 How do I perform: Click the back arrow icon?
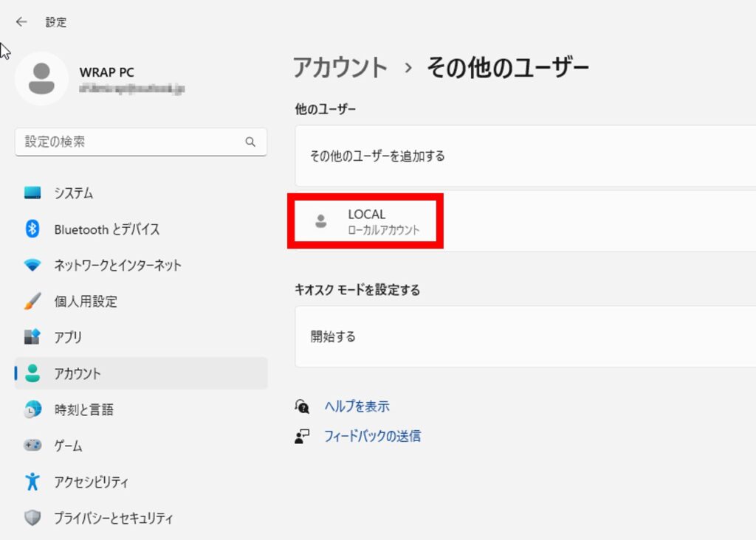coord(21,22)
